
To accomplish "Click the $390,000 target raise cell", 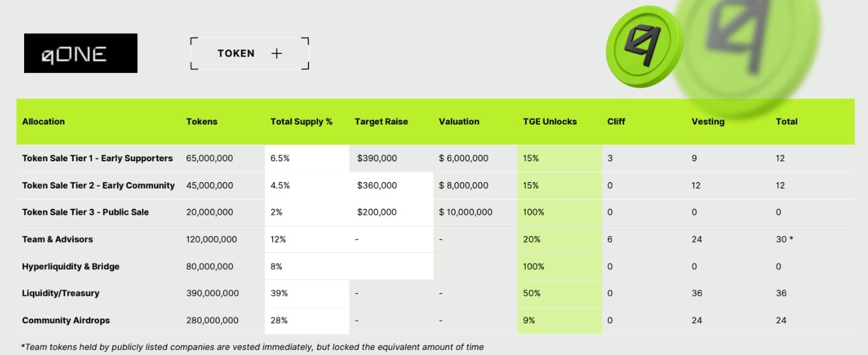I will (x=377, y=158).
